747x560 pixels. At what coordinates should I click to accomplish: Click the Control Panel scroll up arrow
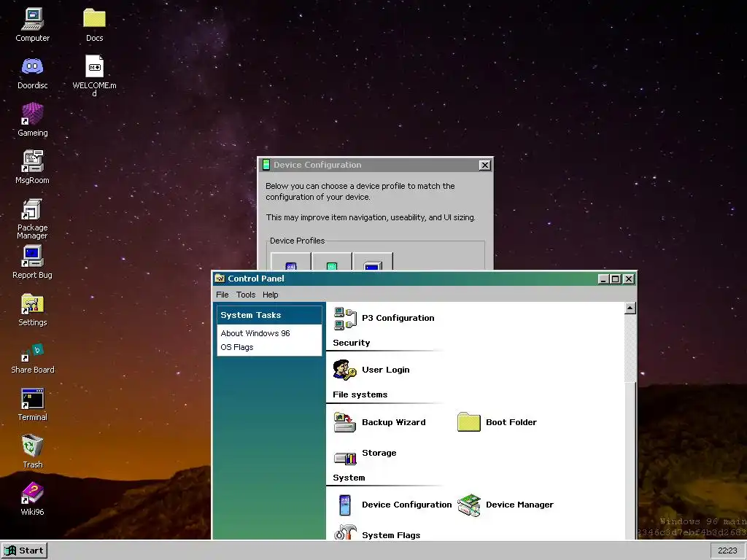coord(630,308)
